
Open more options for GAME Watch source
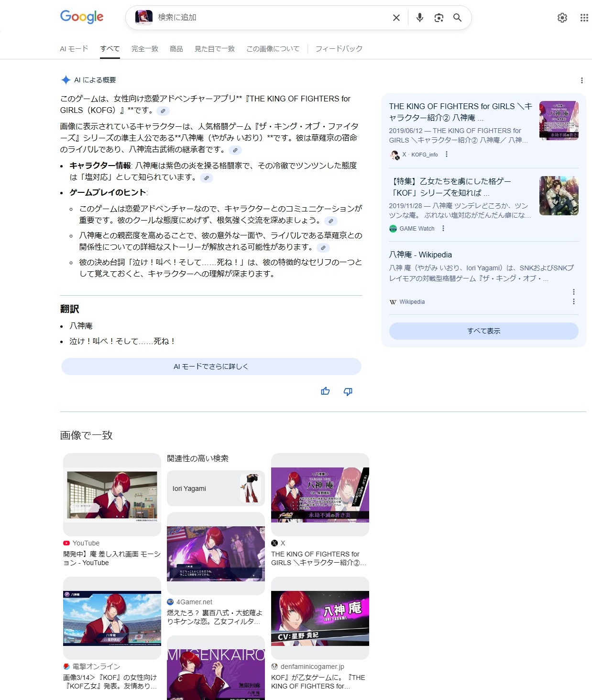(443, 229)
